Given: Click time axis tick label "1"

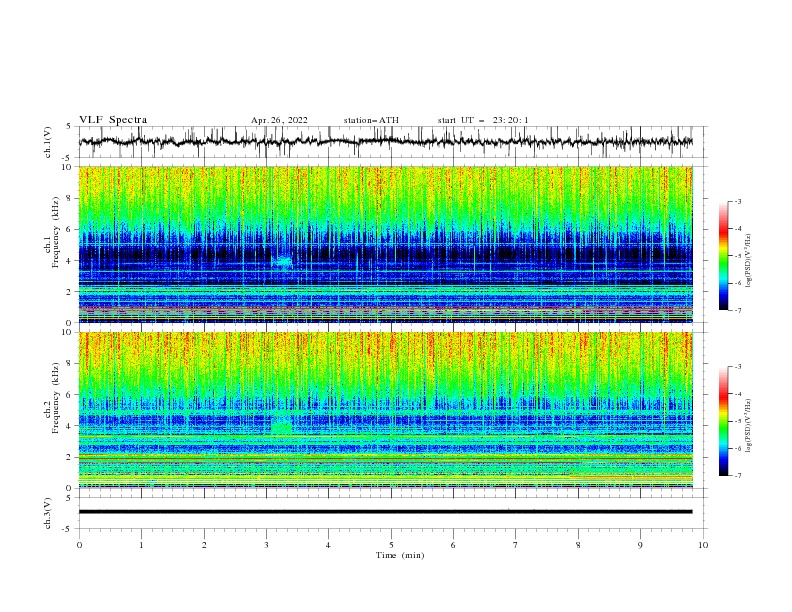Looking at the screenshot, I should pyautogui.click(x=141, y=545).
